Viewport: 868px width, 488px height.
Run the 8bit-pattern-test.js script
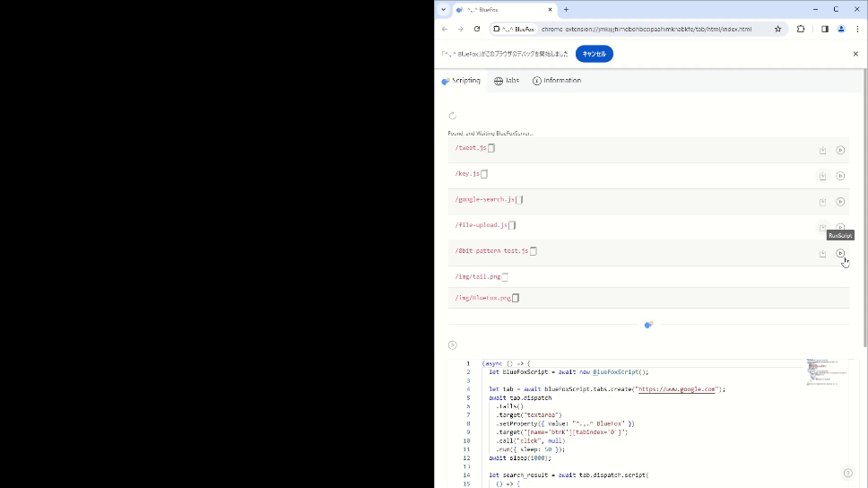[x=840, y=253]
